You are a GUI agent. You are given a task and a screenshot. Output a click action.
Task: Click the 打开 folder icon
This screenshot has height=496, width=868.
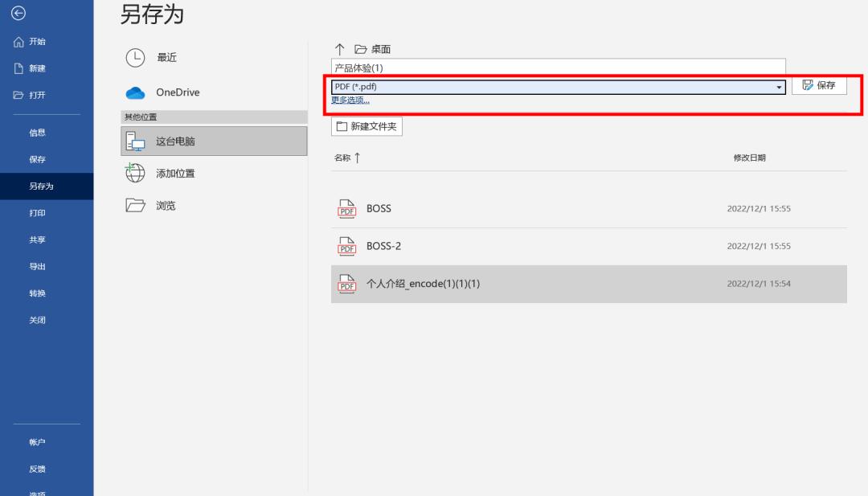18,95
